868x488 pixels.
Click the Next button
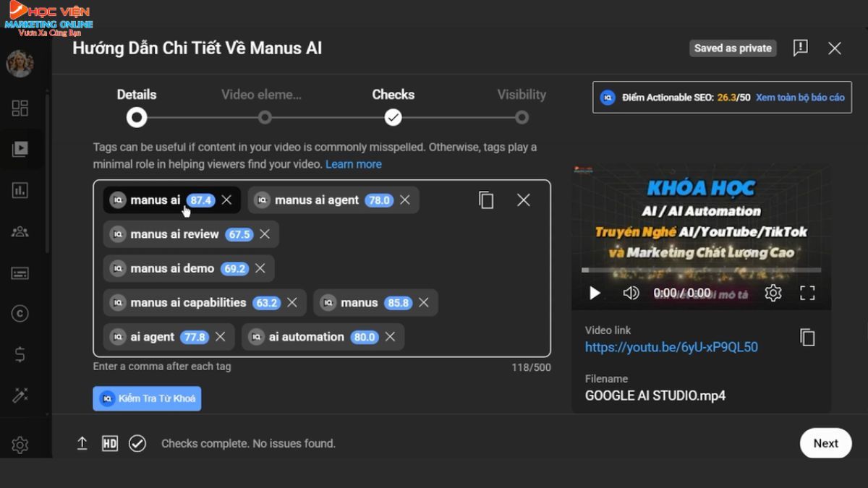point(825,443)
